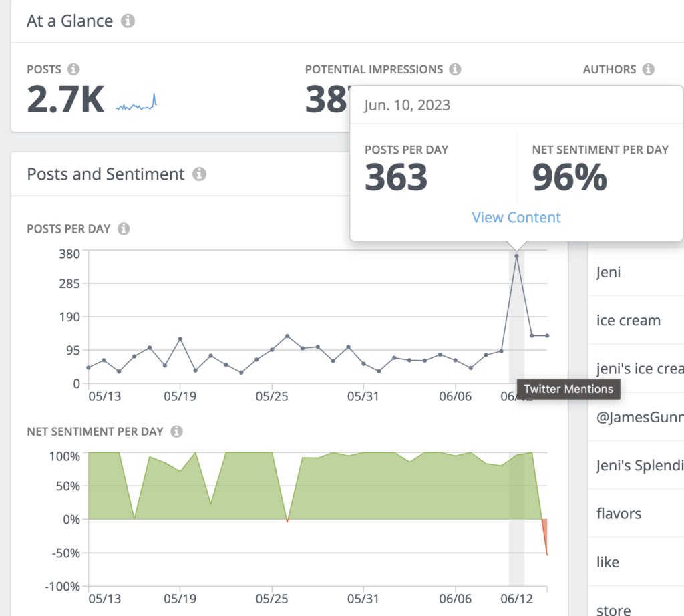Show the Posts per Day explanation icon
This screenshot has height=616, width=684.
click(124, 229)
